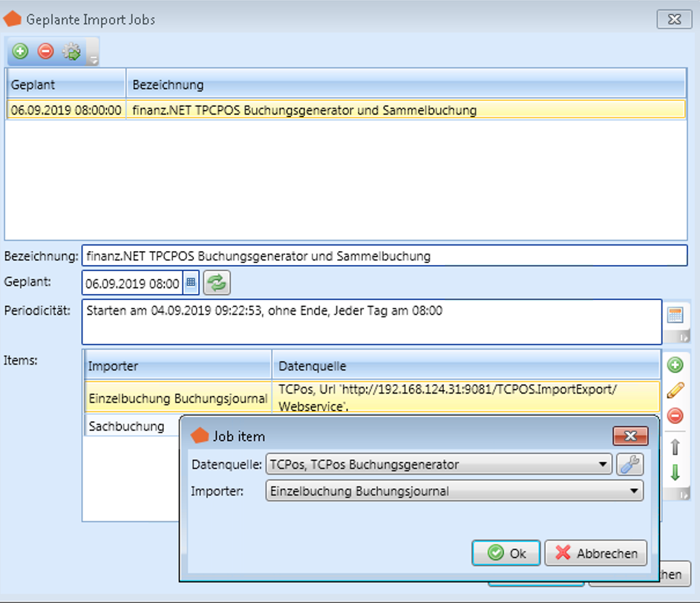
Task: Click Ok button in Job item dialog
Action: 506,553
